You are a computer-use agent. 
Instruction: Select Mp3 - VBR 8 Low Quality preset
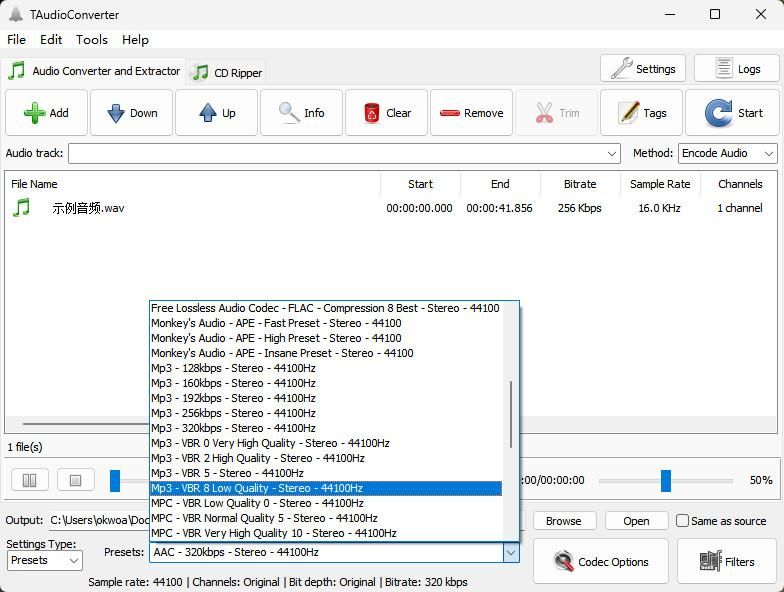tap(326, 488)
